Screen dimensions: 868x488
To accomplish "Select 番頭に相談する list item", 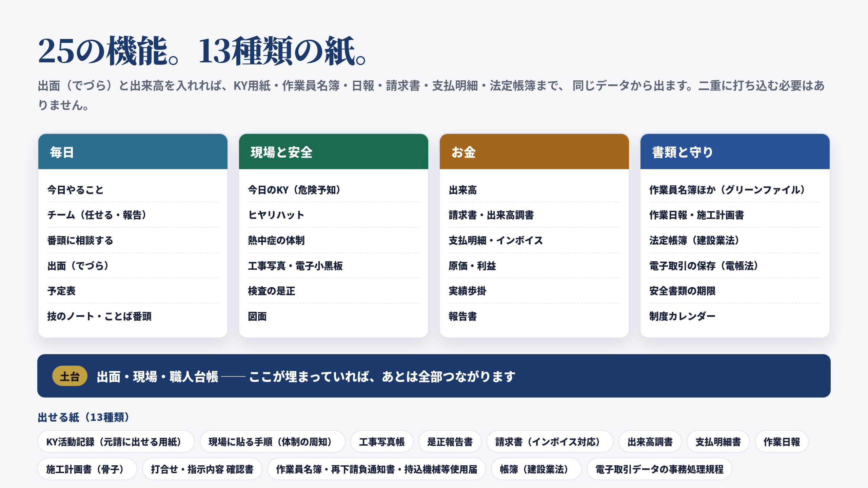I will [x=133, y=240].
